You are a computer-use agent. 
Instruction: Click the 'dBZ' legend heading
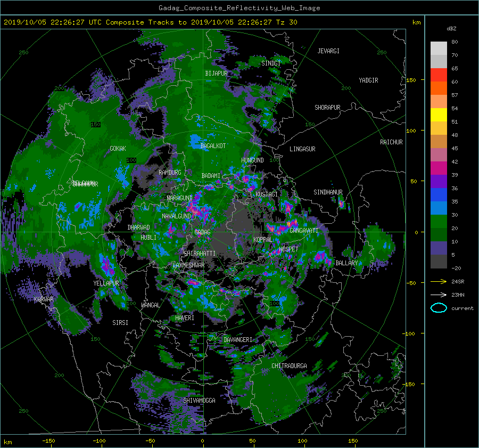coord(451,28)
